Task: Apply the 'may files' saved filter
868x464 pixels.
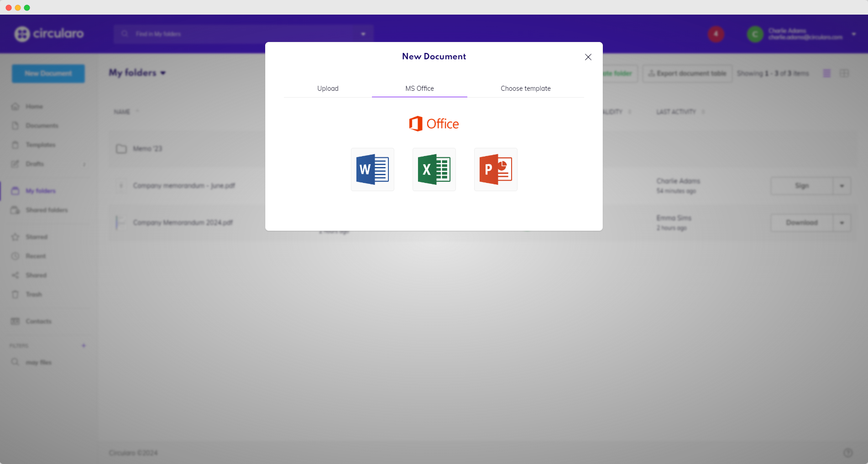Action: [x=39, y=362]
